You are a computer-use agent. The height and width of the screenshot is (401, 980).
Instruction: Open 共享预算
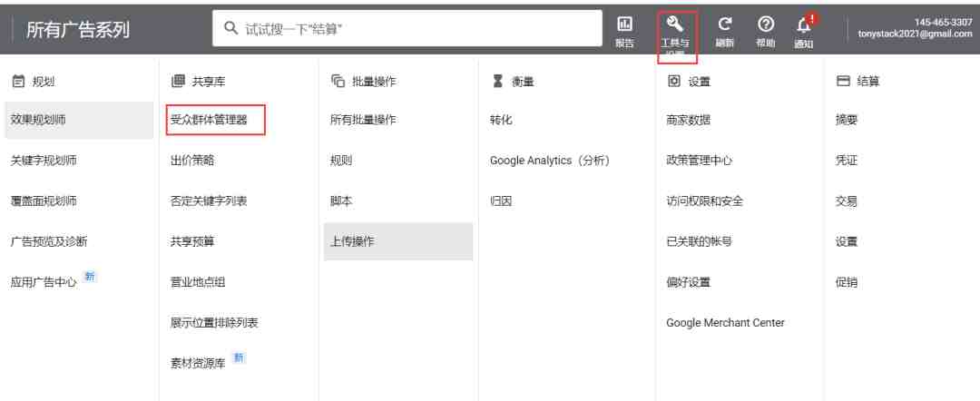[192, 241]
